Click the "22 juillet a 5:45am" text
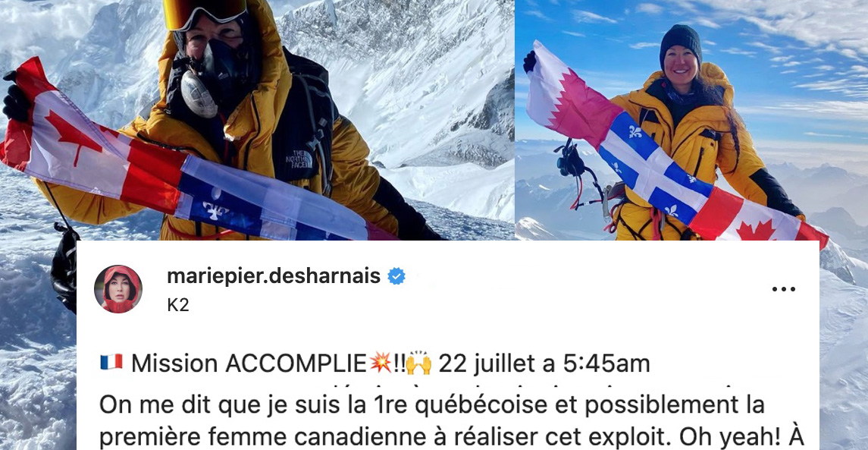 point(544,363)
